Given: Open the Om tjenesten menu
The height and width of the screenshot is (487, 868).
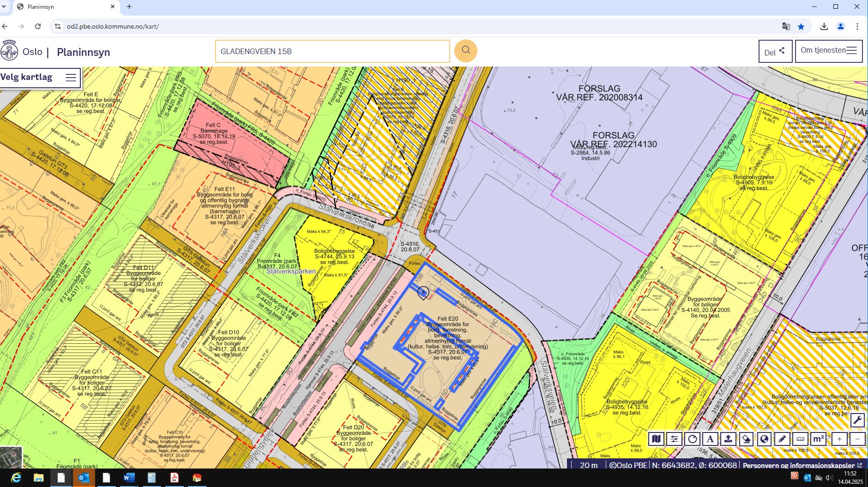Looking at the screenshot, I should (828, 51).
